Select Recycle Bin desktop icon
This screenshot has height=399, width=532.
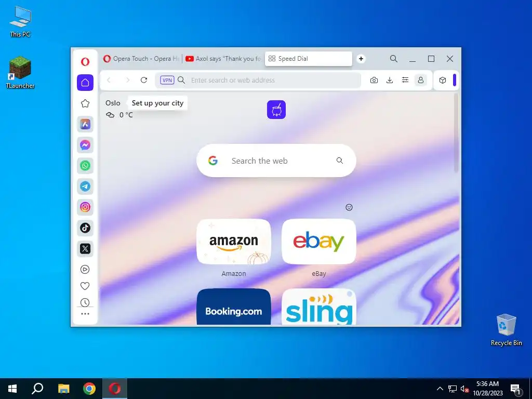click(506, 330)
